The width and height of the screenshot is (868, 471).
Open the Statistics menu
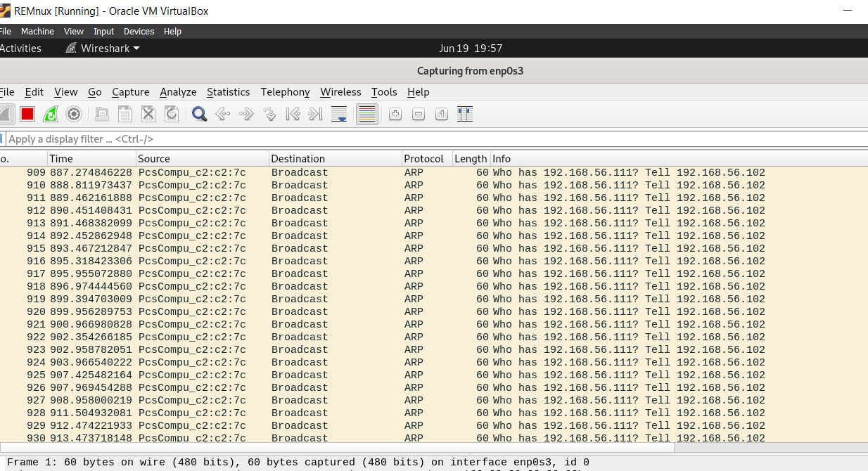[x=228, y=92]
